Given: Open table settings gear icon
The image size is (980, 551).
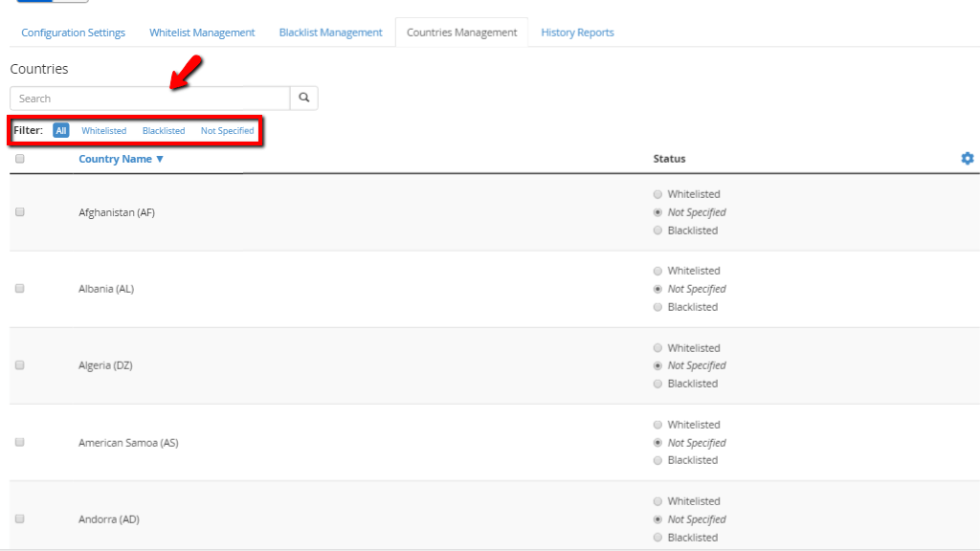Looking at the screenshot, I should (967, 159).
